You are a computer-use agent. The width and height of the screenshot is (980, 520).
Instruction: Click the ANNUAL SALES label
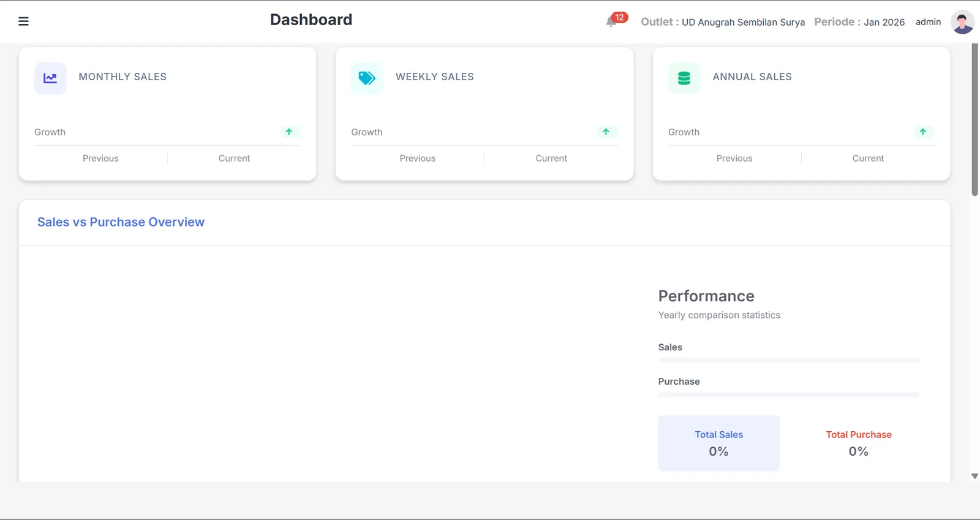tap(752, 77)
